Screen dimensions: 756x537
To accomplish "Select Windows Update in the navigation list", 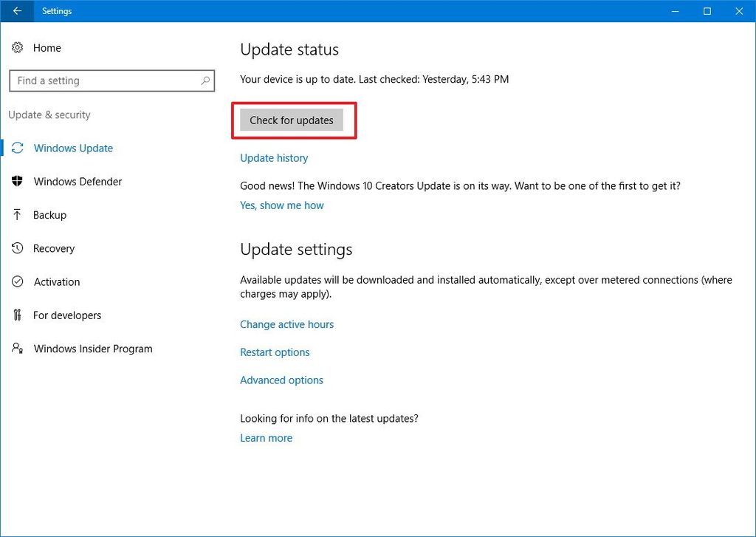I will pos(73,148).
